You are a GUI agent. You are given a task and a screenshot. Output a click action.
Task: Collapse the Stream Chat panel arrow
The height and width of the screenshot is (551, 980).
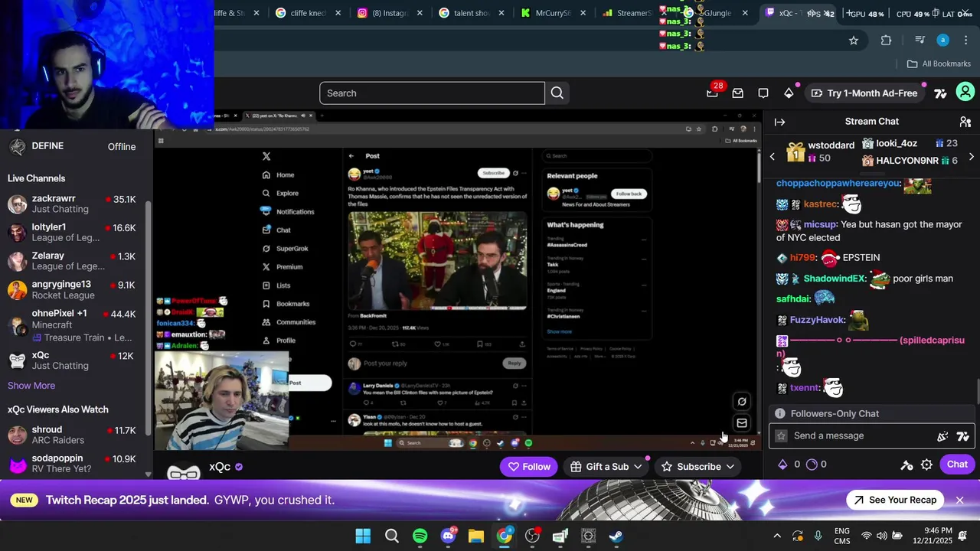click(779, 122)
